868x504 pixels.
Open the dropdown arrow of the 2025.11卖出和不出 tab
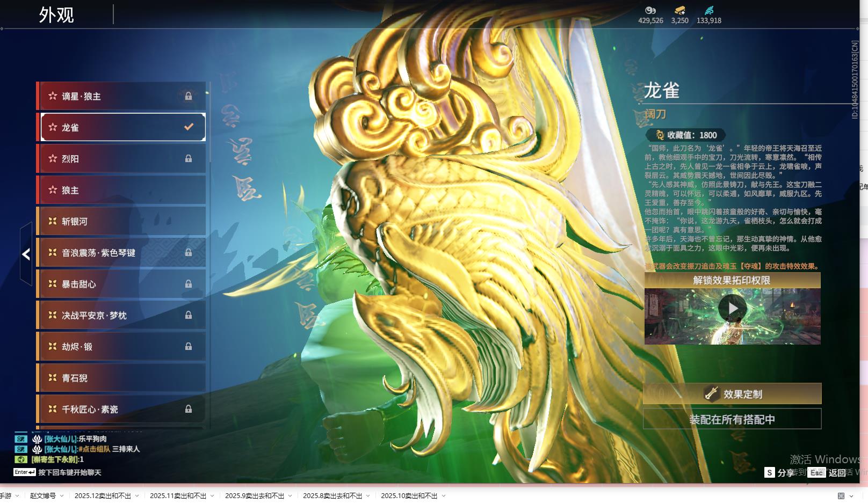coord(212,496)
